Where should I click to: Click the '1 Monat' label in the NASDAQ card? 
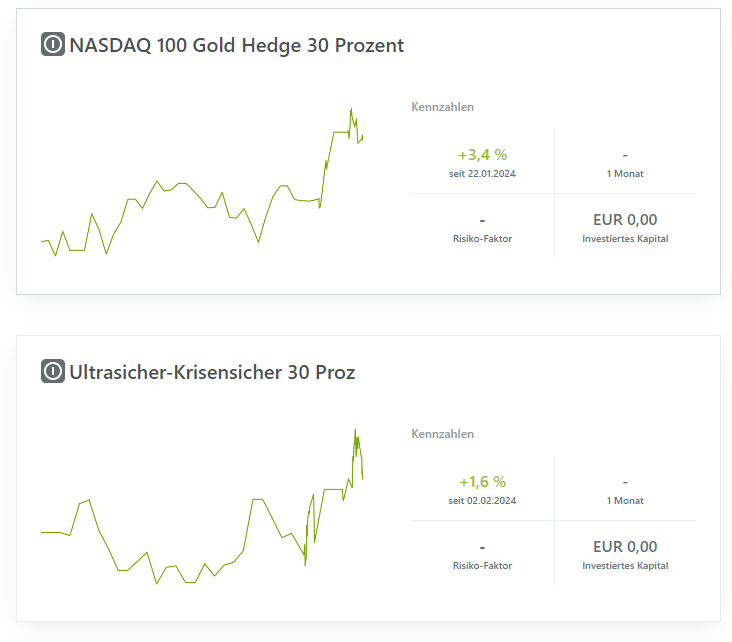pos(625,174)
